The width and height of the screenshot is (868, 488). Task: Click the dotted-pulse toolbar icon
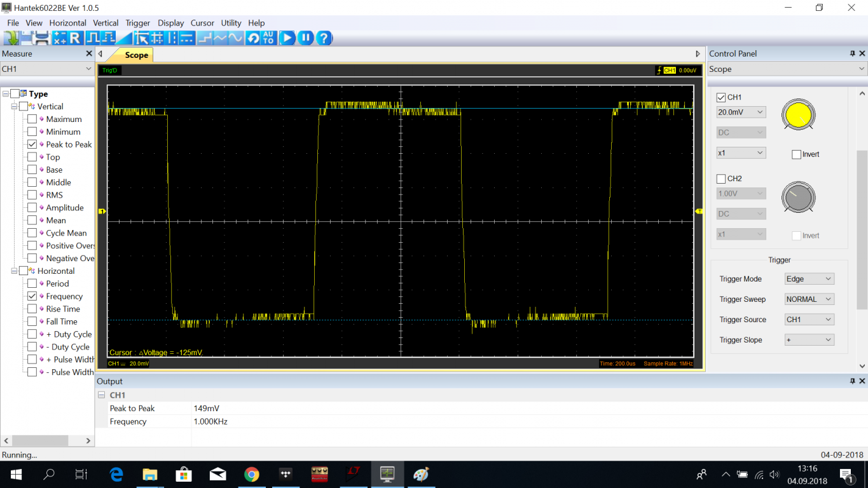pos(108,38)
